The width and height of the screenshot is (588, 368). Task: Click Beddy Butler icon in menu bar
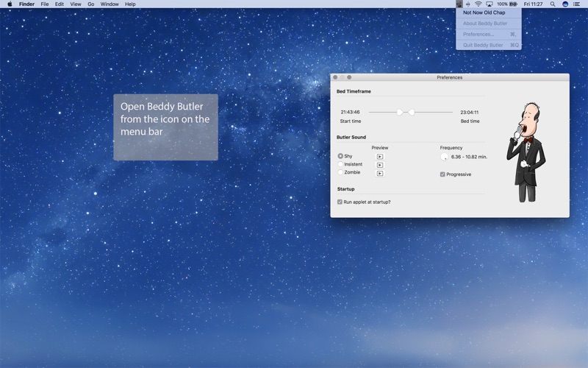click(x=459, y=4)
